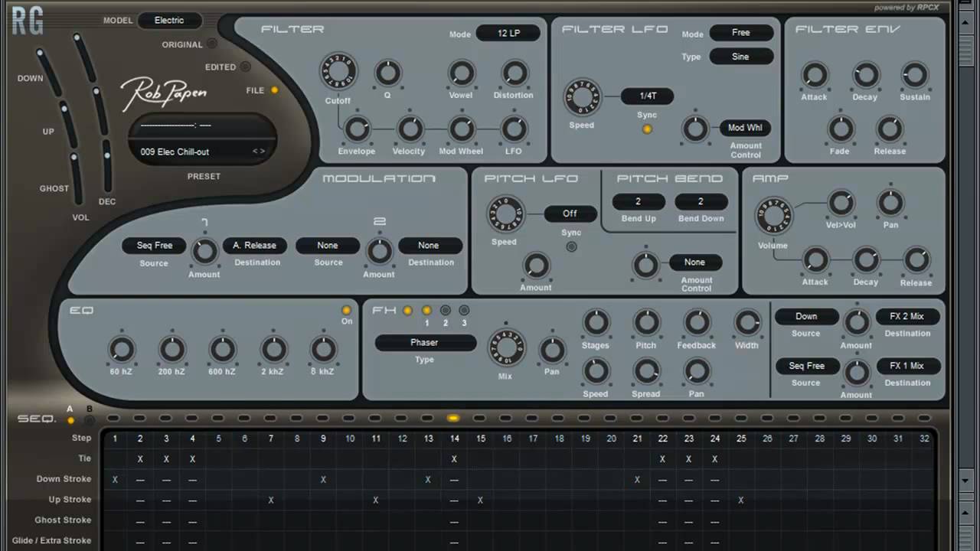Turn the Filter Env Attack knob

tap(814, 75)
